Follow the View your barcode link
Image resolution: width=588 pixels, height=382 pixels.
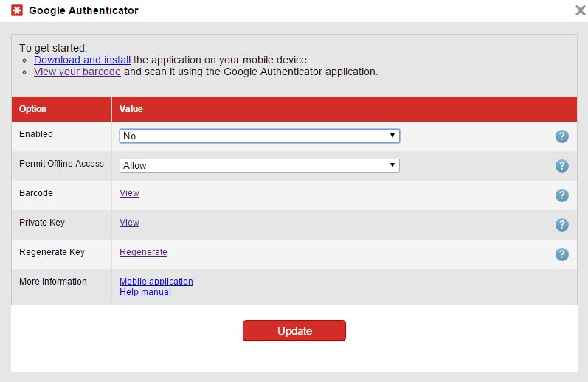click(x=77, y=72)
